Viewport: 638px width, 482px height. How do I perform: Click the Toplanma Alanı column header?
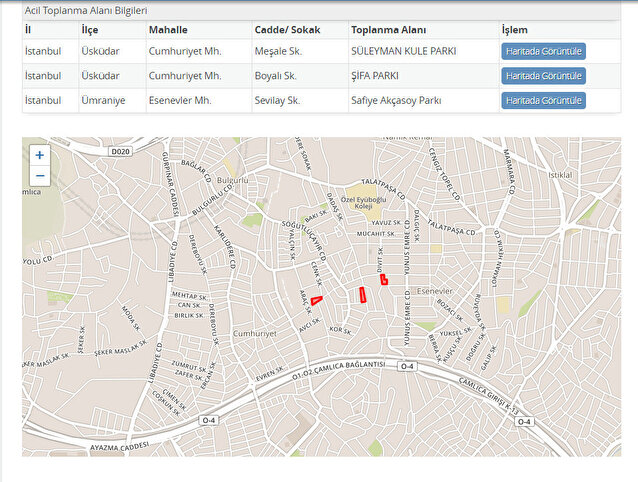click(390, 30)
